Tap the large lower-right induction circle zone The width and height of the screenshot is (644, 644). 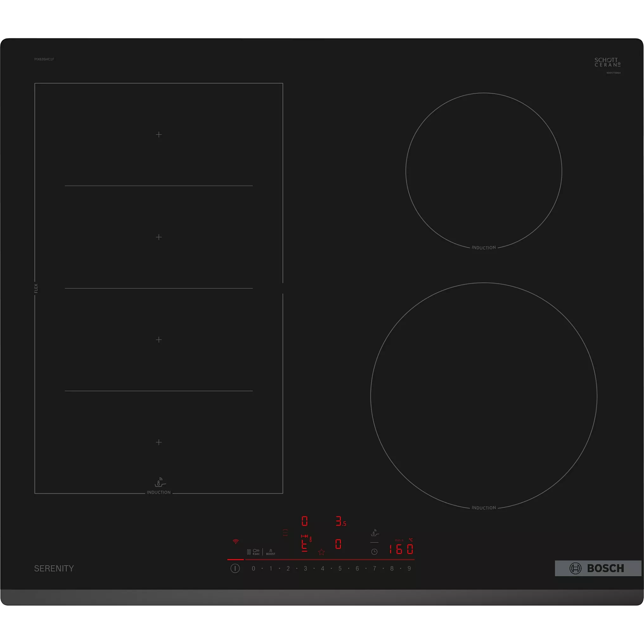coord(484,396)
